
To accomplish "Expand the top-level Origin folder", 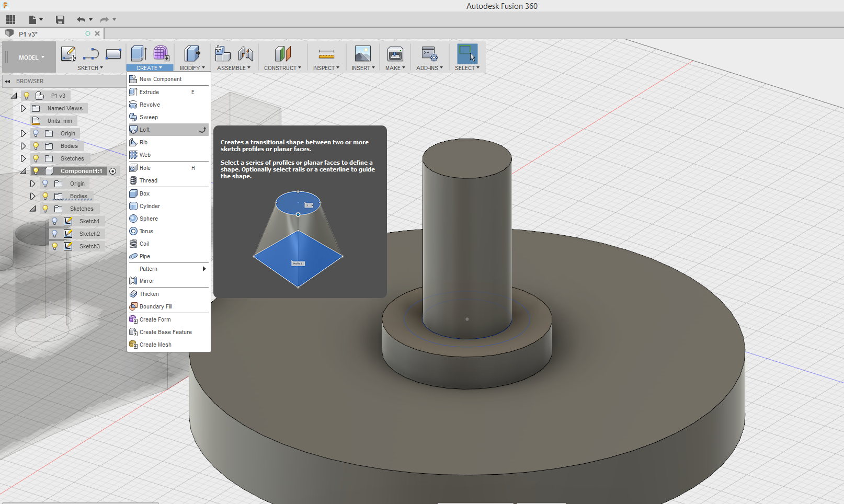I will tap(23, 133).
